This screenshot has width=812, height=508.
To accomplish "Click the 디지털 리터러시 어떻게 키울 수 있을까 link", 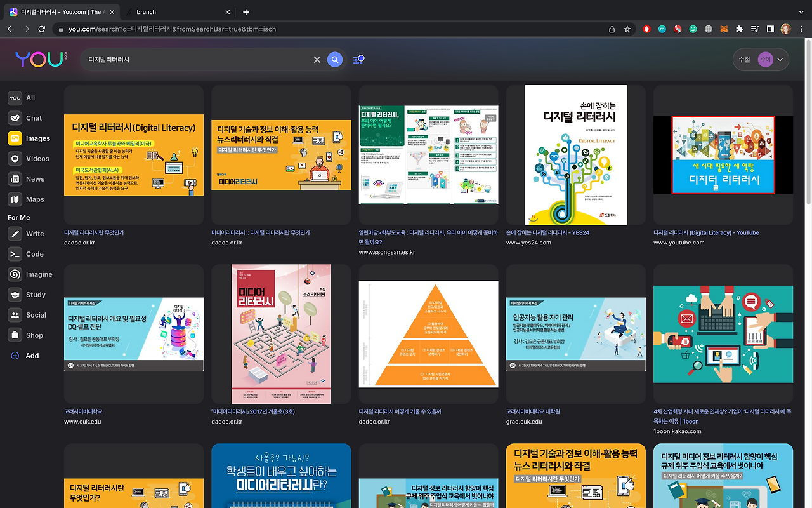I will [400, 412].
